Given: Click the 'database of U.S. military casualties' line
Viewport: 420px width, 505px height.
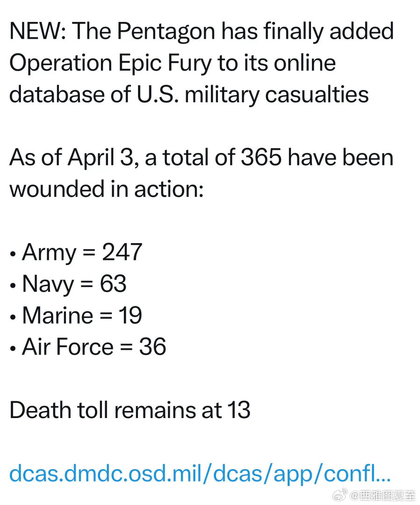Looking at the screenshot, I should pos(189,94).
